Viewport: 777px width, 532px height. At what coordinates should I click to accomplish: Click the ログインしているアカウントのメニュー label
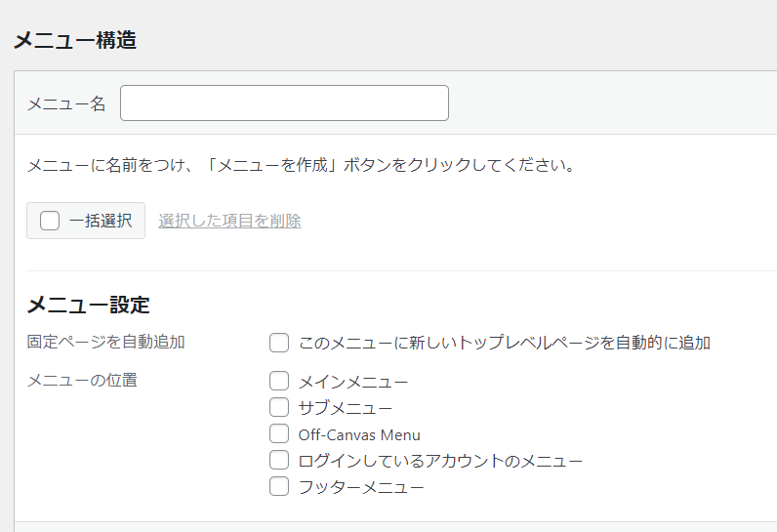(440, 461)
